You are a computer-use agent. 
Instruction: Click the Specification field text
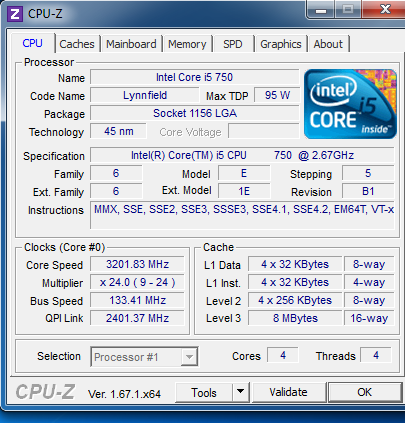(242, 155)
